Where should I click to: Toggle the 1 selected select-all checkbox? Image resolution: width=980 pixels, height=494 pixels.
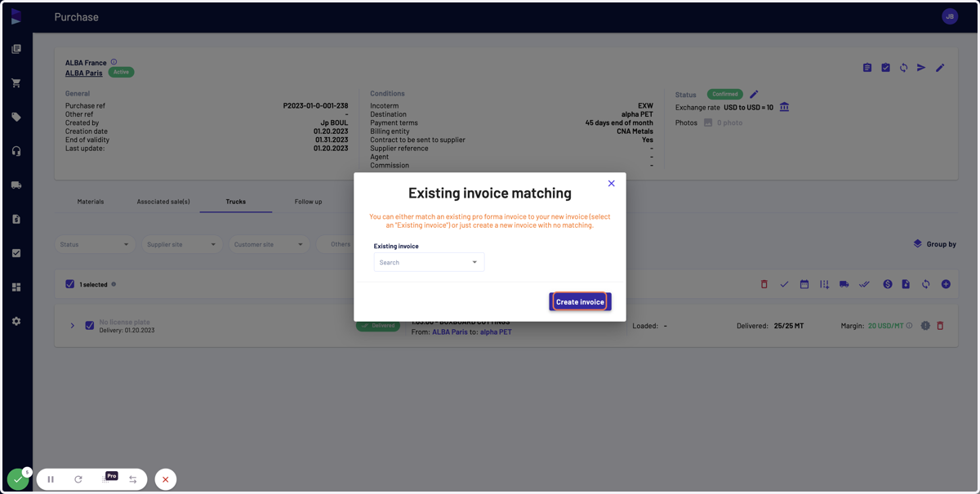click(69, 284)
